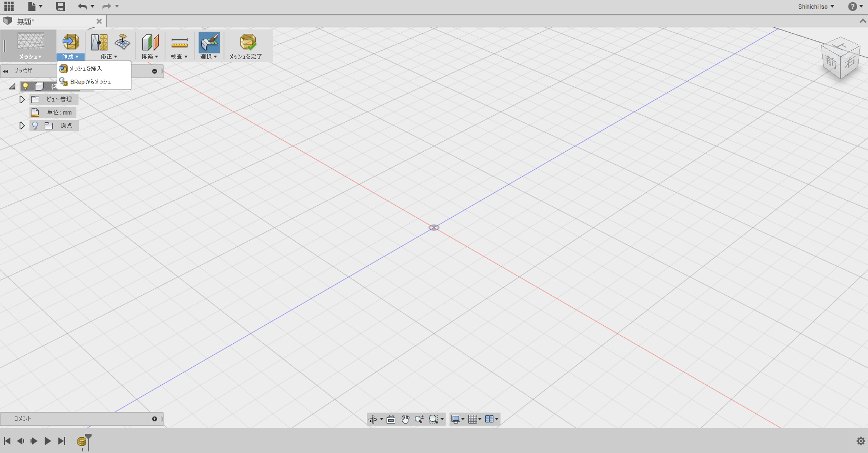Open the Orbit type dropdown arrow
The height and width of the screenshot is (453, 868).
pos(382,419)
